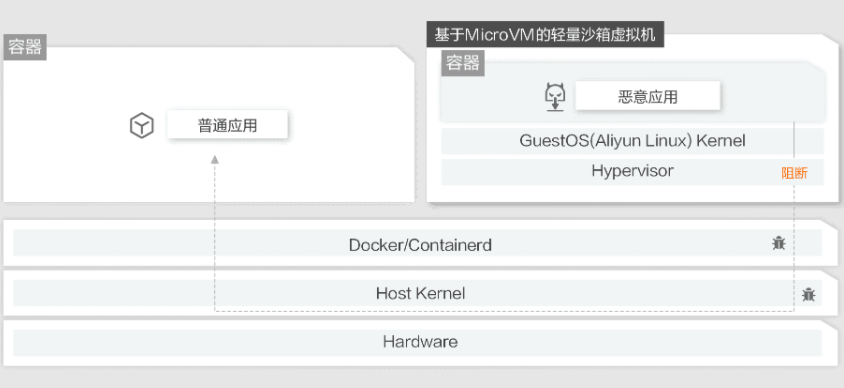Click the Docker/Containerd layer text
Screen dimensions: 844x388
420,245
